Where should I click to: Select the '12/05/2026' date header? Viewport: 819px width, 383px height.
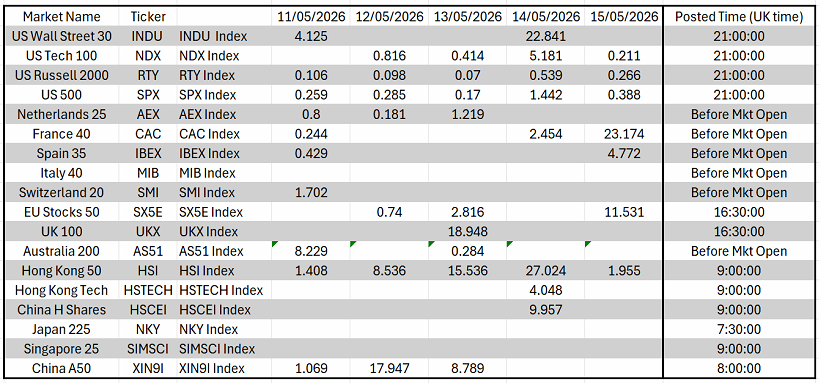point(389,17)
